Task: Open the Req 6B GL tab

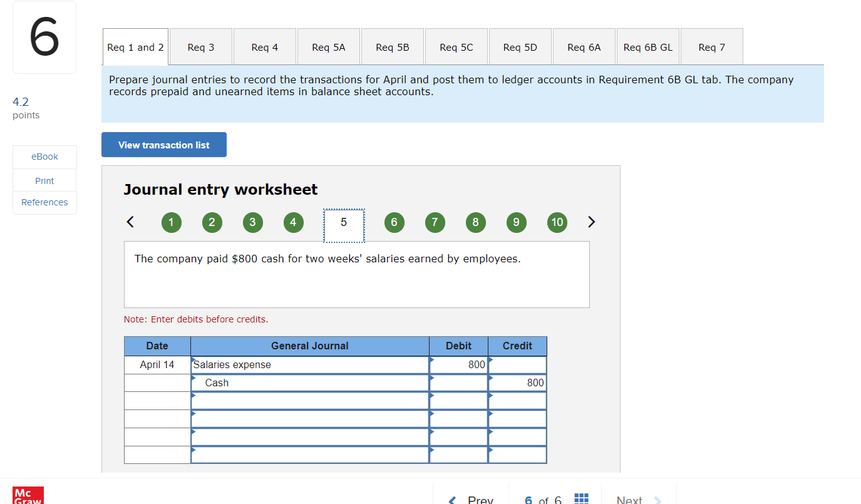Action: point(647,46)
